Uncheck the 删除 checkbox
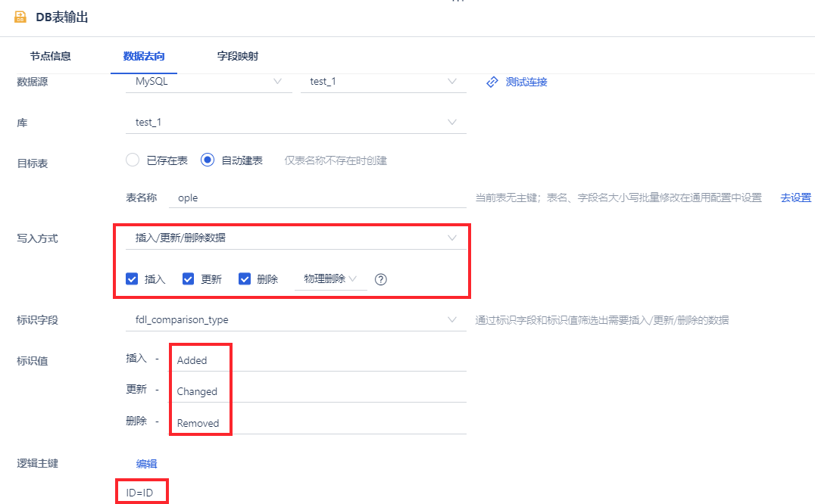The image size is (815, 504). (x=245, y=278)
